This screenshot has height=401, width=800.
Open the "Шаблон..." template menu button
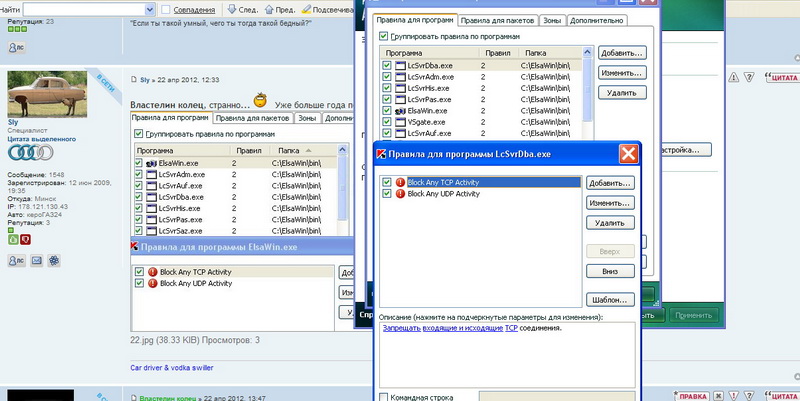[x=613, y=300]
